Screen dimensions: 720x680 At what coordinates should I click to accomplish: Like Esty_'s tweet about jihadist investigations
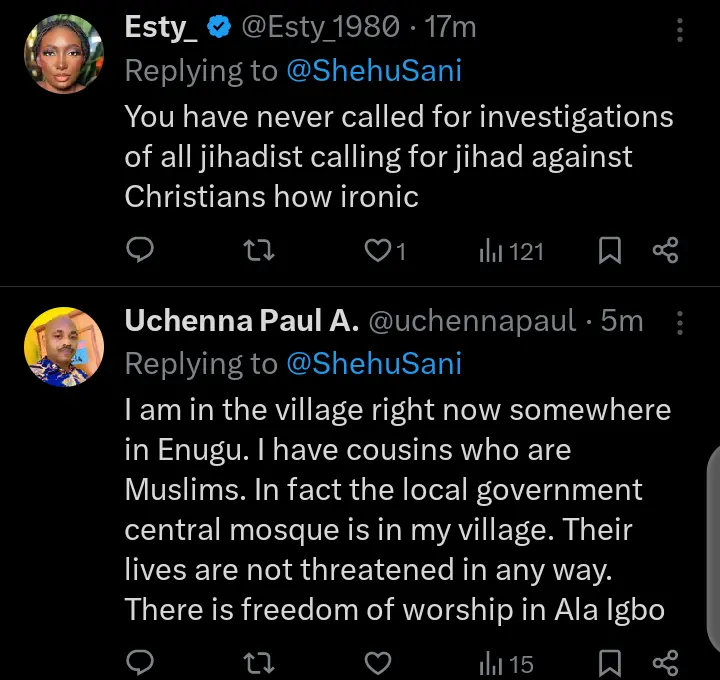tap(378, 250)
